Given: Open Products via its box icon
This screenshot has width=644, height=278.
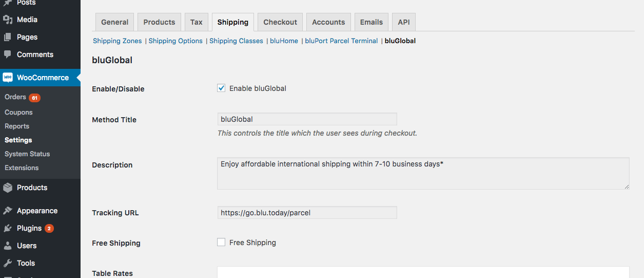Looking at the screenshot, I should click(x=8, y=188).
